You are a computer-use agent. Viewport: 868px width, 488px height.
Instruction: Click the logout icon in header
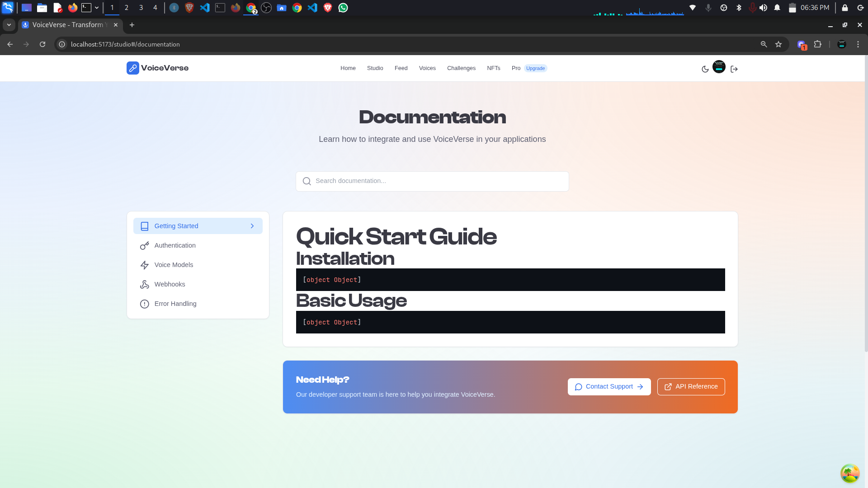pyautogui.click(x=734, y=69)
